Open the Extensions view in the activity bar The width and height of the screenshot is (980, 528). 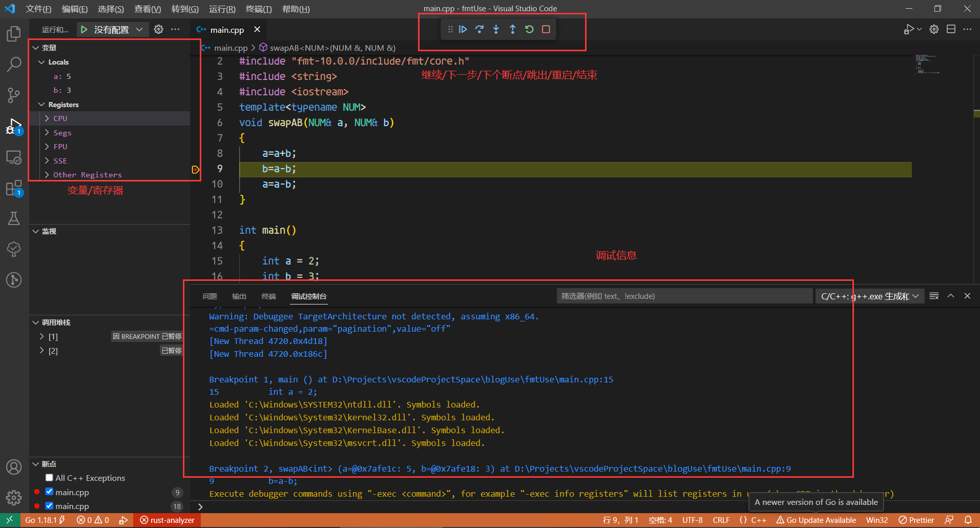(x=14, y=188)
